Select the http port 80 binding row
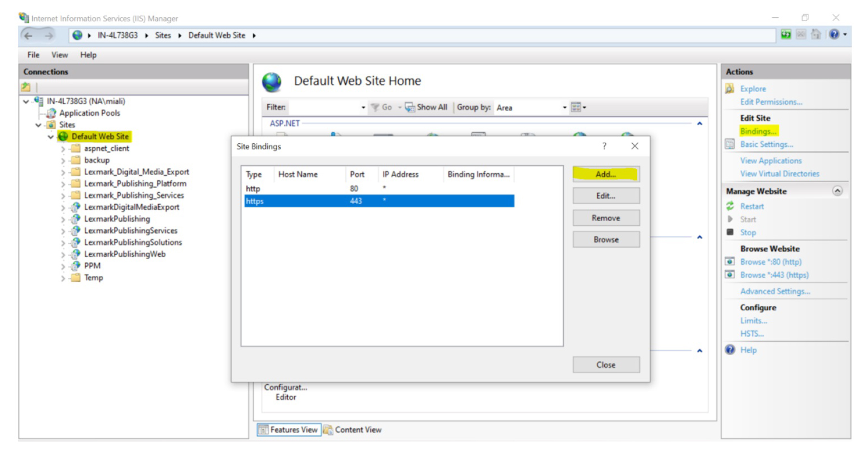 pyautogui.click(x=379, y=189)
